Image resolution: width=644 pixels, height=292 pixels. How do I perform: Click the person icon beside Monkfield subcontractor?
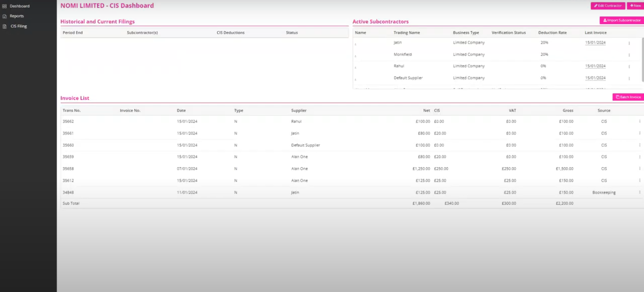click(355, 56)
